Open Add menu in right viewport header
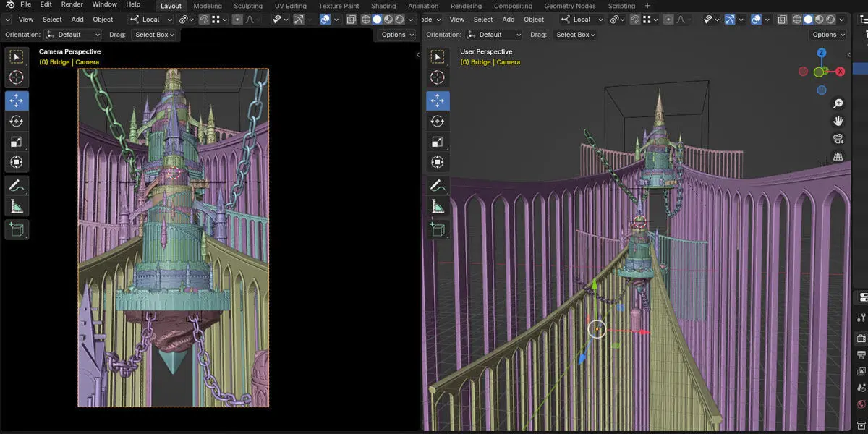The image size is (868, 434). tap(509, 20)
